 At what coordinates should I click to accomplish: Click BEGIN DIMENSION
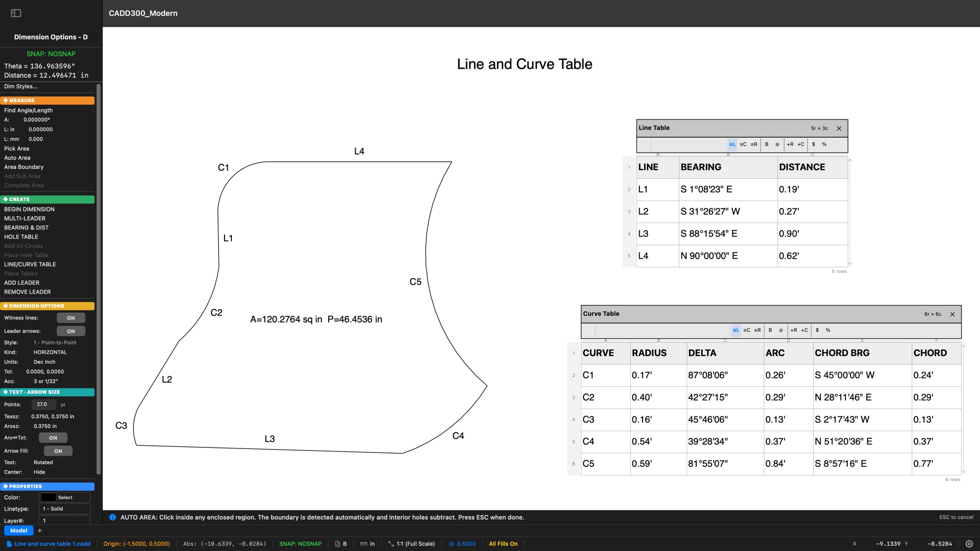tap(30, 210)
